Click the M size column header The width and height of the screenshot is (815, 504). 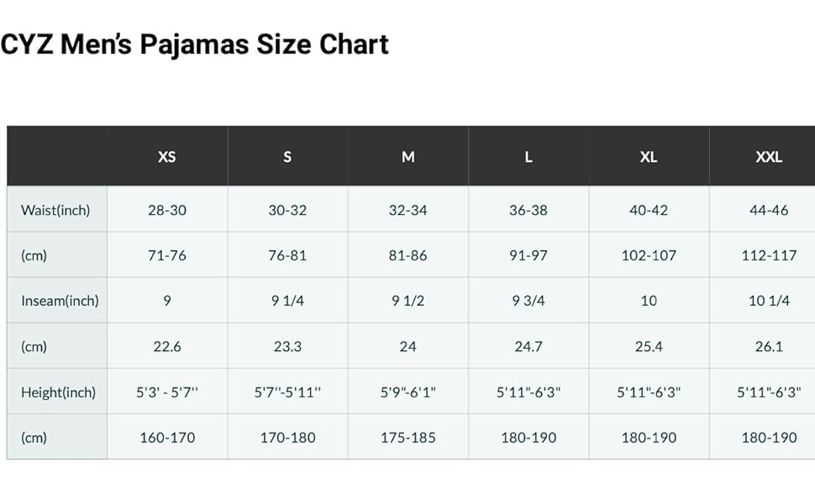408,157
